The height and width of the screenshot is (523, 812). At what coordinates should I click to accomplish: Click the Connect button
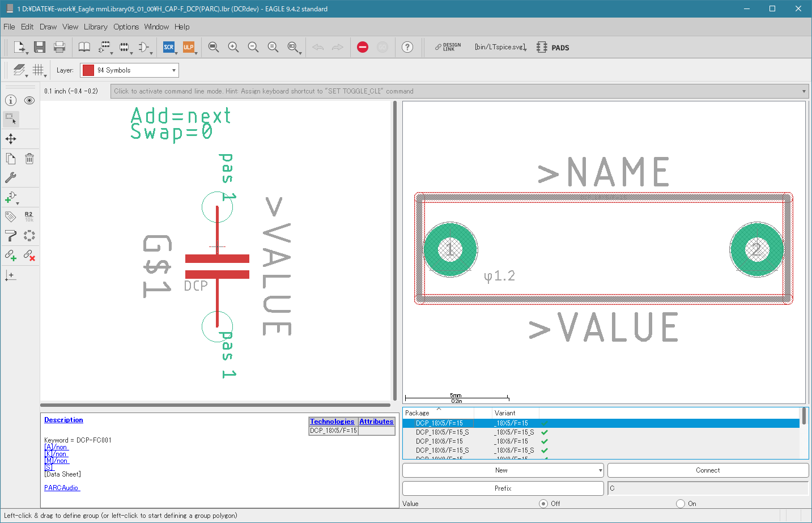click(x=708, y=470)
